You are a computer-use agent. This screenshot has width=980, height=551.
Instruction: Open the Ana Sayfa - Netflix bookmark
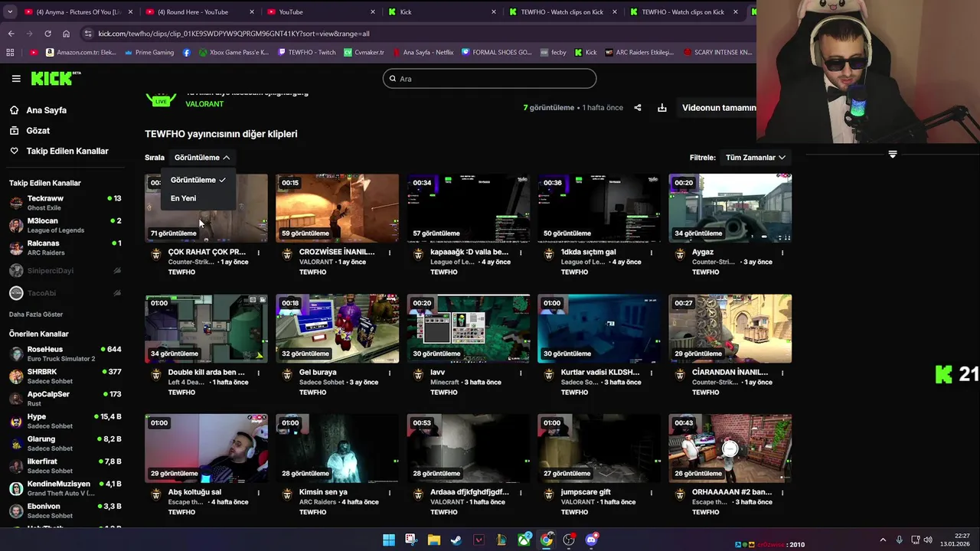(x=423, y=53)
